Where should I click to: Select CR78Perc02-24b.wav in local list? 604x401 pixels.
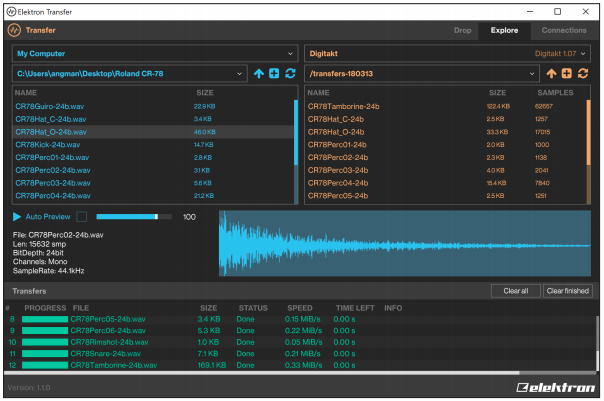coord(153,170)
